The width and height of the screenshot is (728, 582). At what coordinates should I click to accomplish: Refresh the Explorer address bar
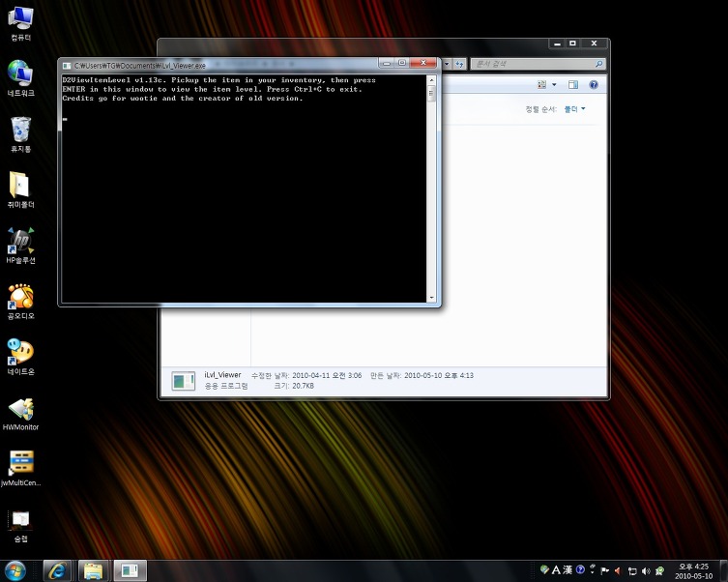459,64
